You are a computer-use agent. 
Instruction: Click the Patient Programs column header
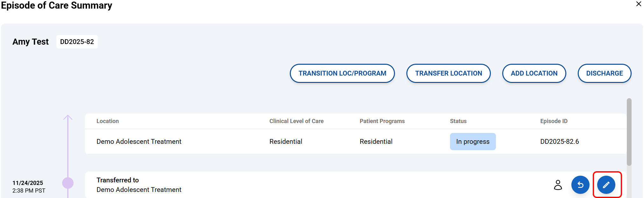382,121
